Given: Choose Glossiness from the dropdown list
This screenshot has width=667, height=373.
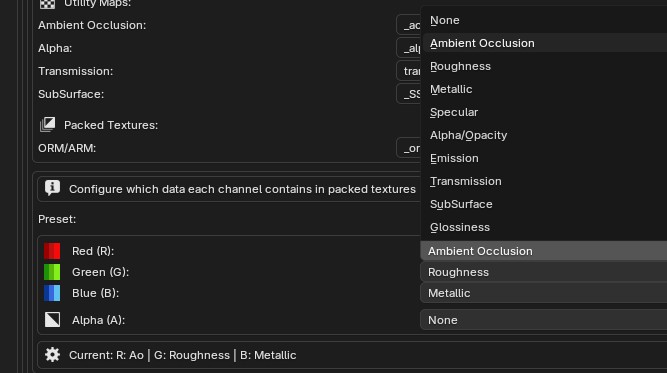Looking at the screenshot, I should 544,227.
